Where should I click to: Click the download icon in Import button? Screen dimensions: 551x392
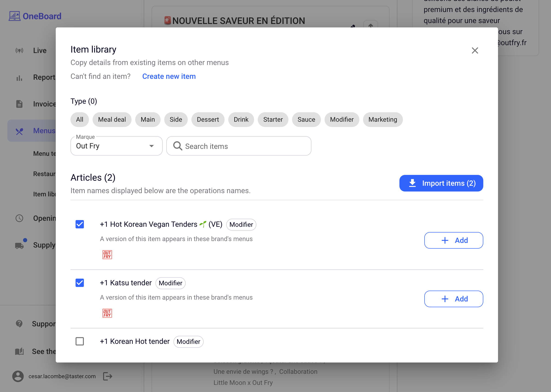[412, 183]
